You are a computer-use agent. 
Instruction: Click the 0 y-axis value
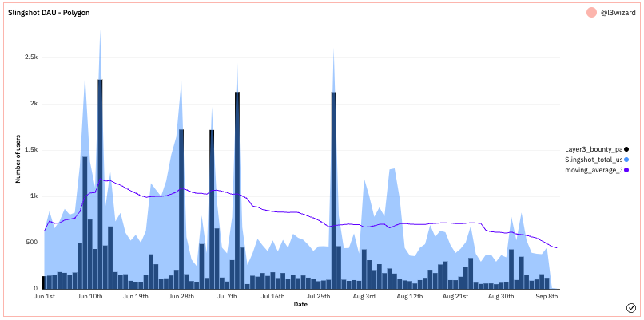pos(36,289)
